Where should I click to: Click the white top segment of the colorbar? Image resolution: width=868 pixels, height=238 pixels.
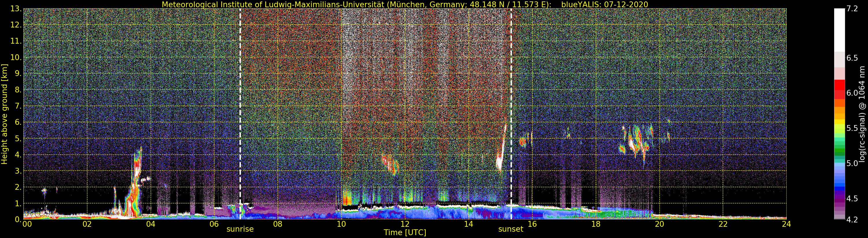(x=839, y=30)
